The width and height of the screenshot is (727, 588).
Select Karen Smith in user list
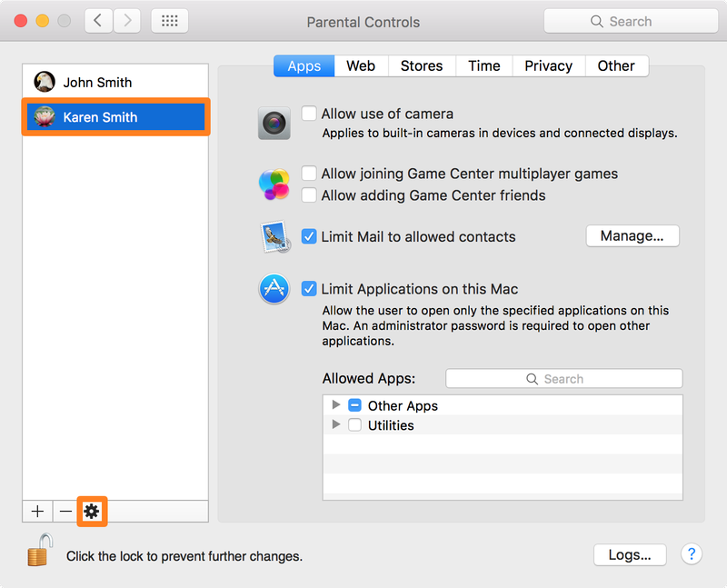point(115,117)
